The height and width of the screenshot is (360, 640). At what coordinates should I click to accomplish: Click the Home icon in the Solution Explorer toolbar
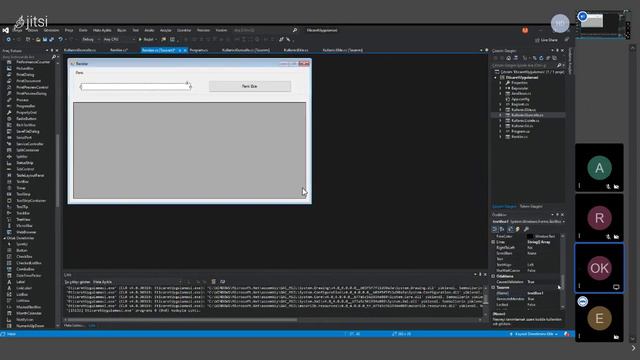509,58
